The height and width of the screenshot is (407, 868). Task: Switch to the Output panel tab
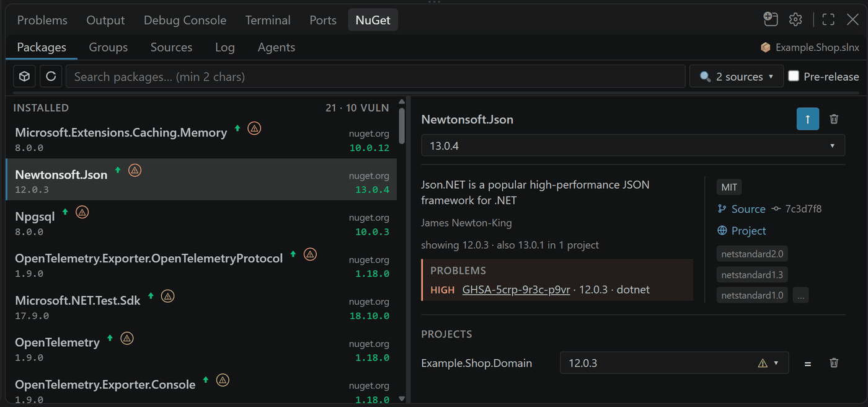pyautogui.click(x=105, y=20)
